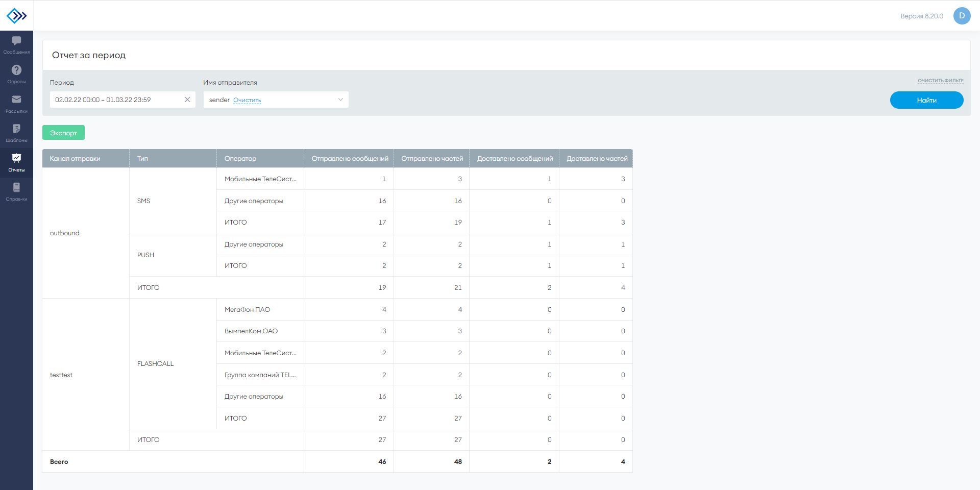
Task: Click the app logo in the top-left corner
Action: point(16,16)
